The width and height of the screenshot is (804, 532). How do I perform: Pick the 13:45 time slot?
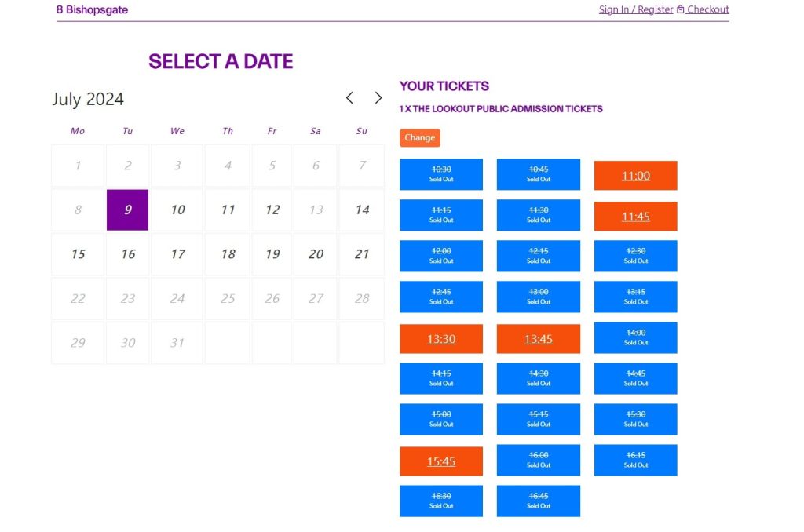coord(539,339)
